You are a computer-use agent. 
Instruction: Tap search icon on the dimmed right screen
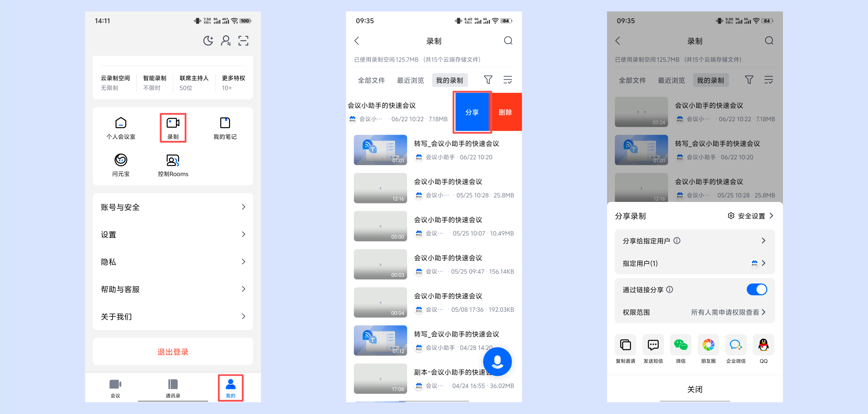769,41
